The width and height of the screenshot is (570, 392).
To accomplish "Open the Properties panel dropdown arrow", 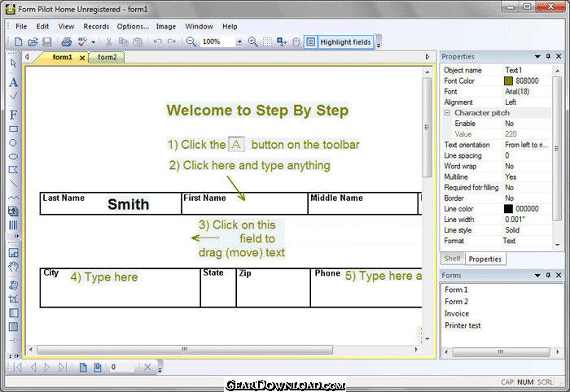I will click(x=537, y=57).
